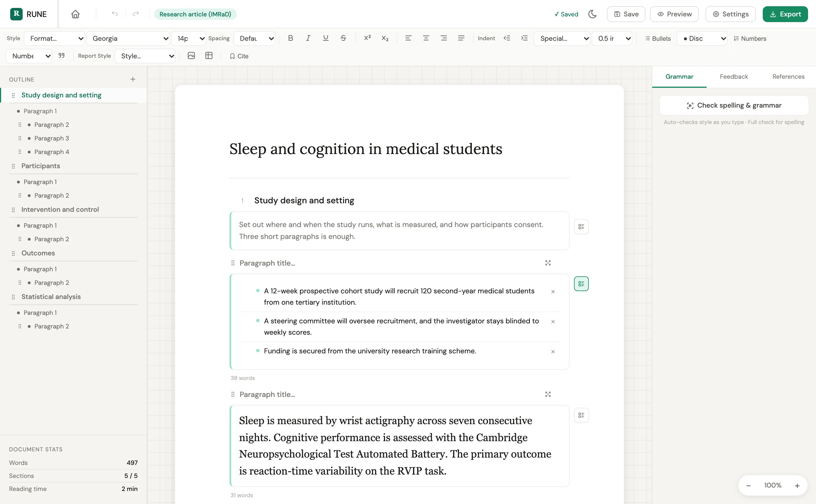Toggle dark mode moon icon

click(592, 14)
